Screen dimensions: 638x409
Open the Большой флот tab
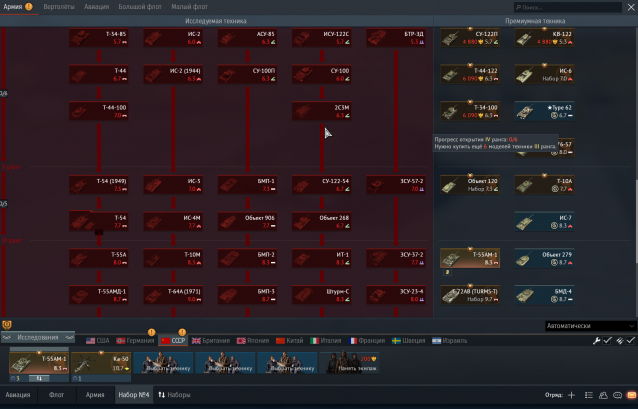tap(140, 7)
